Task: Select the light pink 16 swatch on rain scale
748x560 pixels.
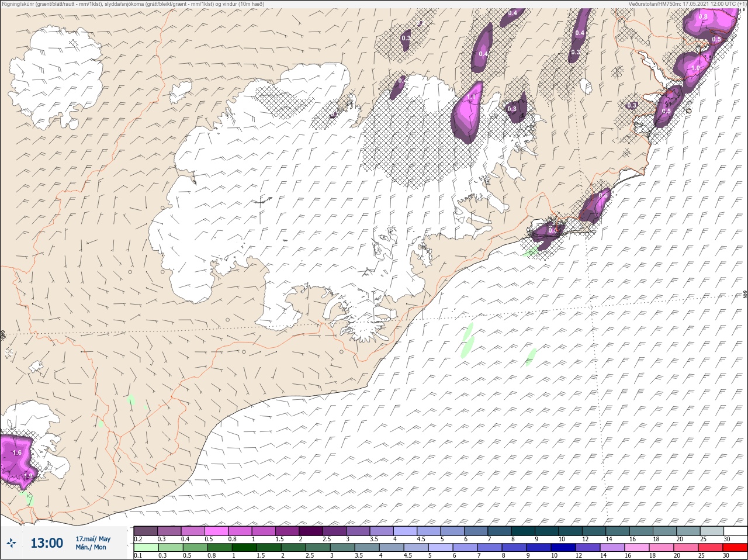Action: click(x=638, y=548)
